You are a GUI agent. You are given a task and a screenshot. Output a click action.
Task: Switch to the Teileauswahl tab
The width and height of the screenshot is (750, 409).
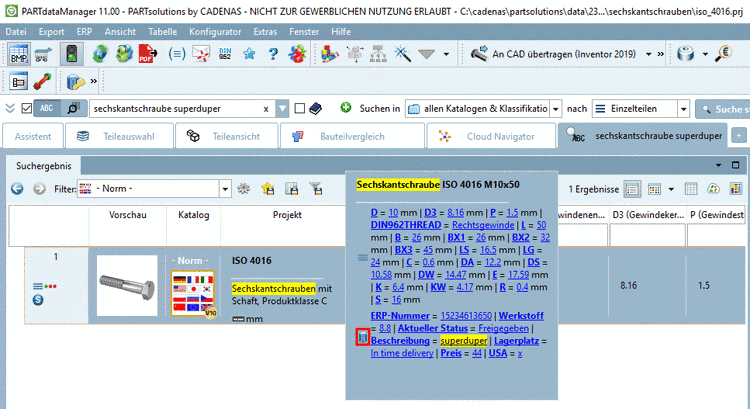pos(119,136)
